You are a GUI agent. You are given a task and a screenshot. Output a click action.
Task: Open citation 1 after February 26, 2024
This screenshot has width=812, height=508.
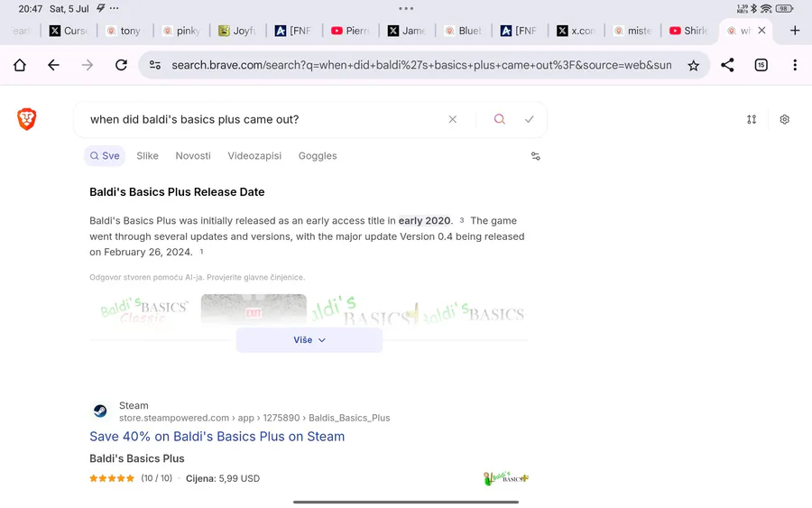[201, 252]
